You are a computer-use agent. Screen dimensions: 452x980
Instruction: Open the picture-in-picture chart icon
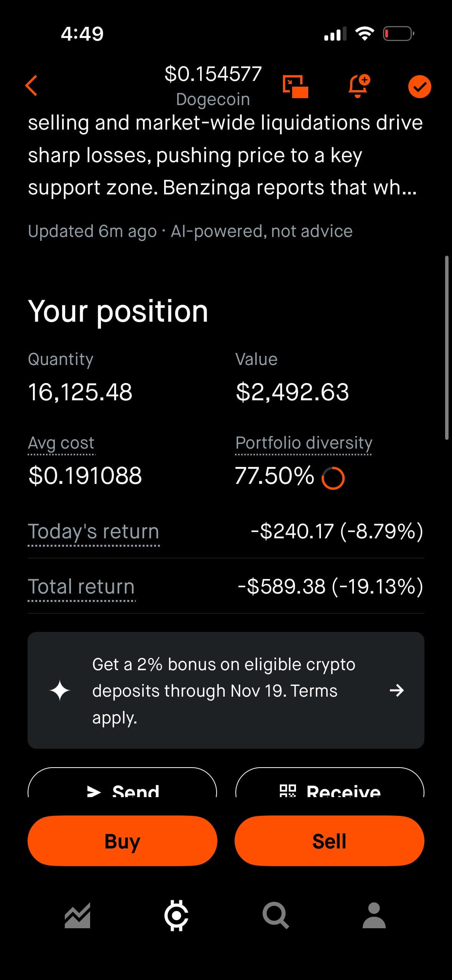(295, 86)
